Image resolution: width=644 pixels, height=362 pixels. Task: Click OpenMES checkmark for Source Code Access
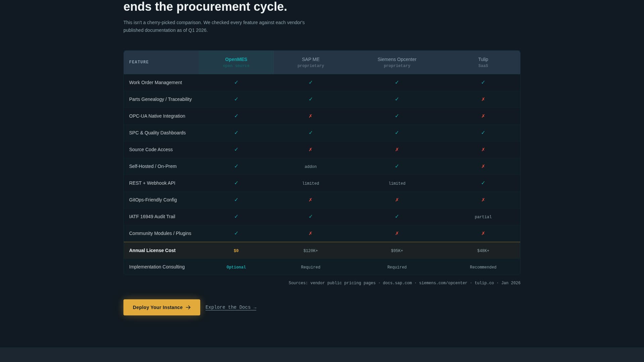236,149
